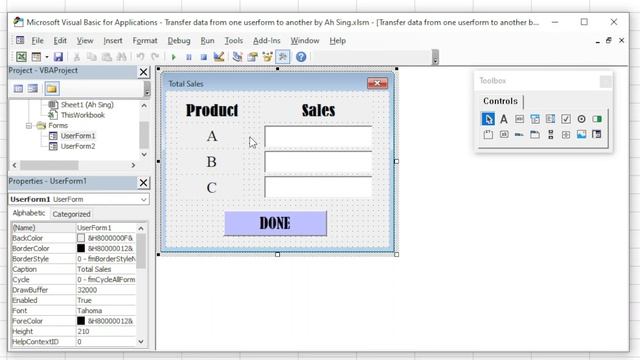This screenshot has height=360, width=640.
Task: Select the ToggleButton control in Toolbox
Action: pos(597,119)
